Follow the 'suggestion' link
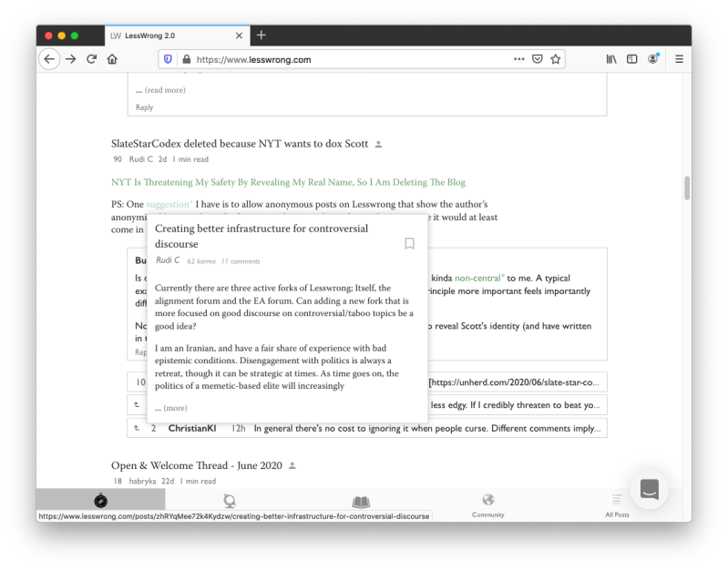 168,204
